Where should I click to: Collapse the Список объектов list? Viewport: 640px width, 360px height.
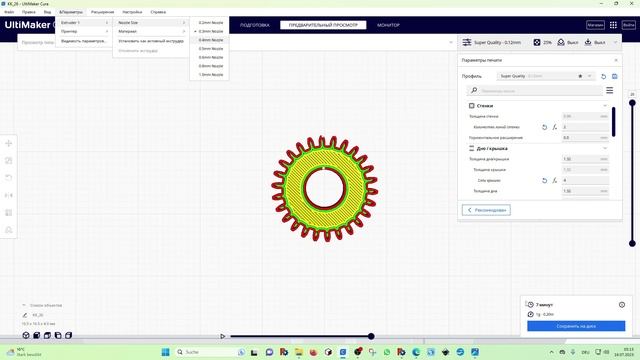[24, 305]
